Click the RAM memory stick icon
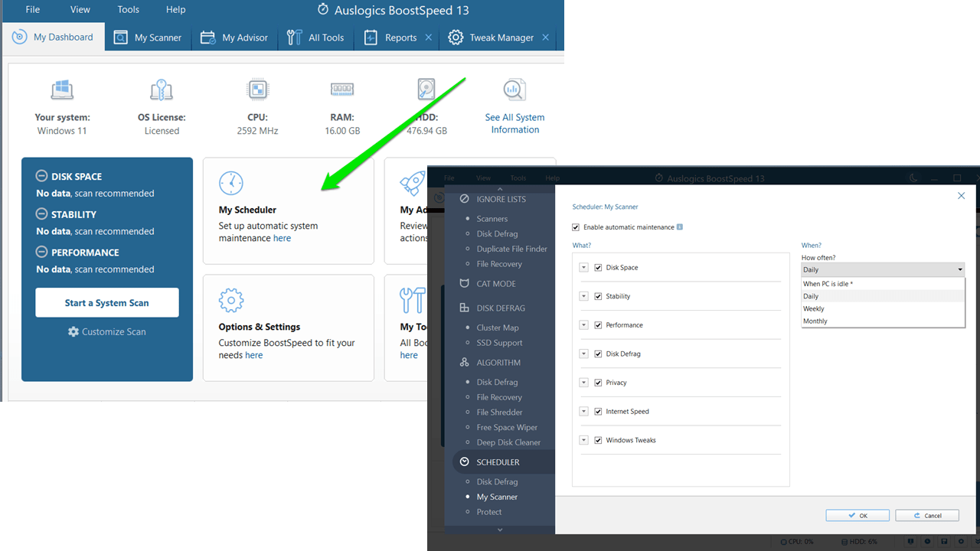980x551 pixels. tap(342, 90)
